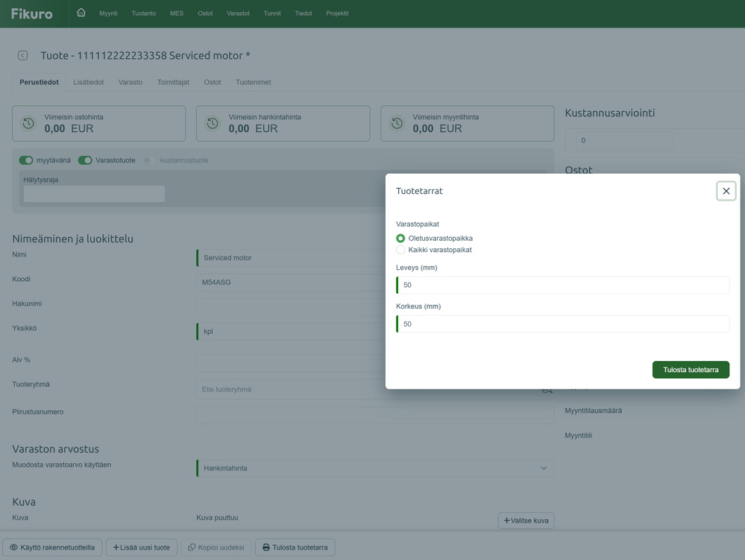Viewport: 745px width, 560px height.
Task: Click the green Tulosta tuotetarra dialog button
Action: tap(691, 370)
